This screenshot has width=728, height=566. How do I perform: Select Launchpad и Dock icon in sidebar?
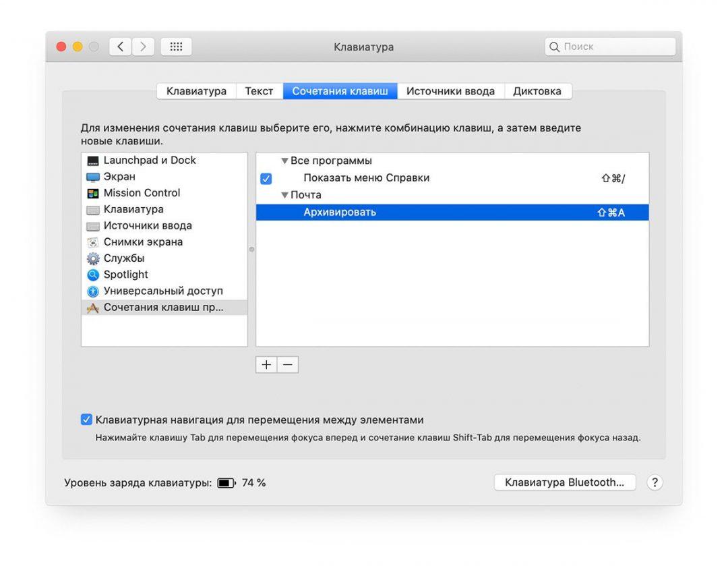(x=92, y=161)
